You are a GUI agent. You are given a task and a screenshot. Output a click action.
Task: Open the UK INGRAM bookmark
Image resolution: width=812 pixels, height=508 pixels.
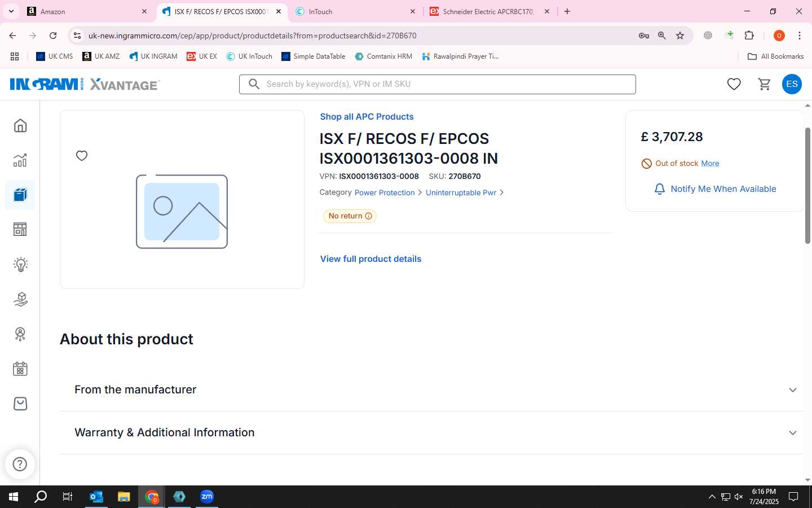click(153, 56)
